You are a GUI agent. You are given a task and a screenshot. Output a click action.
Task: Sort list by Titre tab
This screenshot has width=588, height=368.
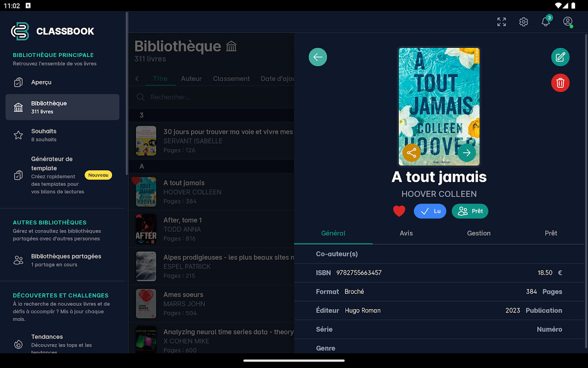[x=160, y=79]
